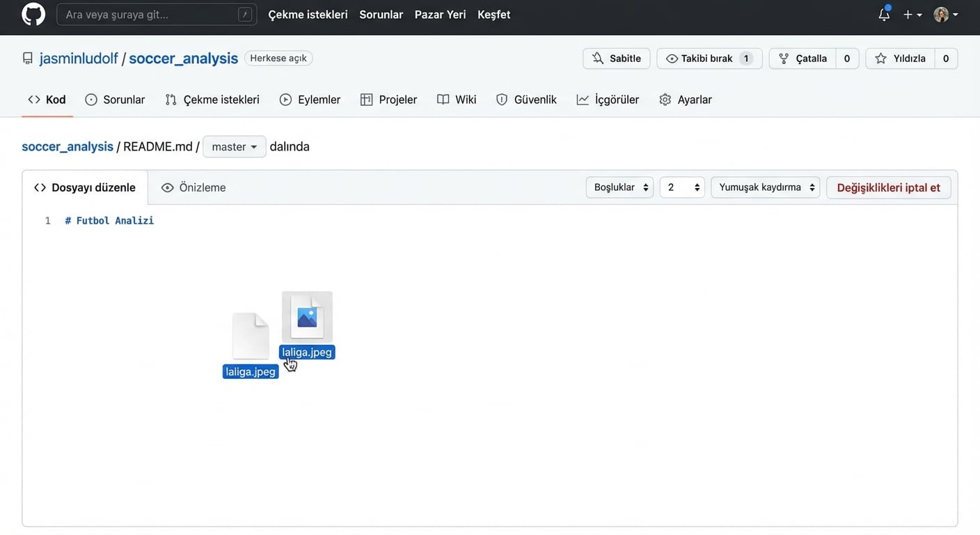980x535 pixels.
Task: Click the Güvenlik shield icon
Action: tap(502, 100)
